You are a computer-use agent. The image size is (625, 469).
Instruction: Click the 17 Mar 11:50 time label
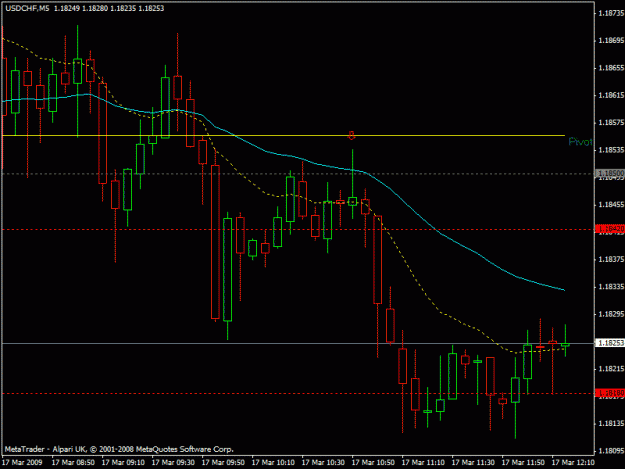[x=523, y=463]
